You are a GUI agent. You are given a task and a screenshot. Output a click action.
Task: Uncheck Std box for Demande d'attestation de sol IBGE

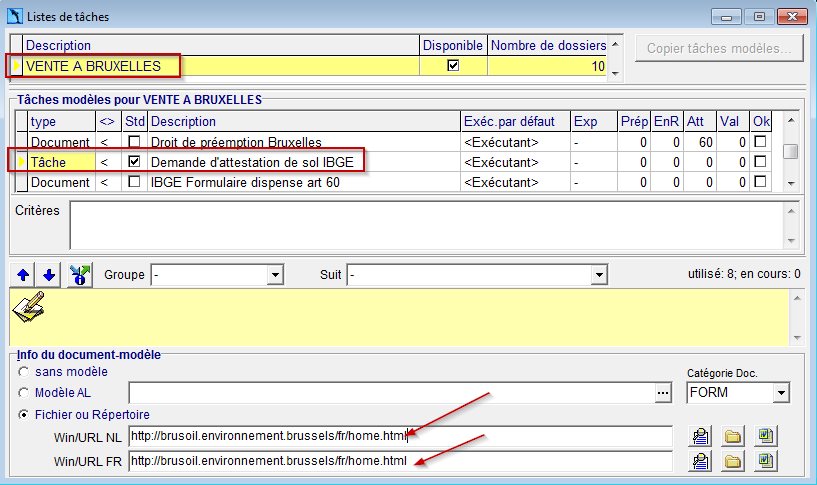point(134,161)
